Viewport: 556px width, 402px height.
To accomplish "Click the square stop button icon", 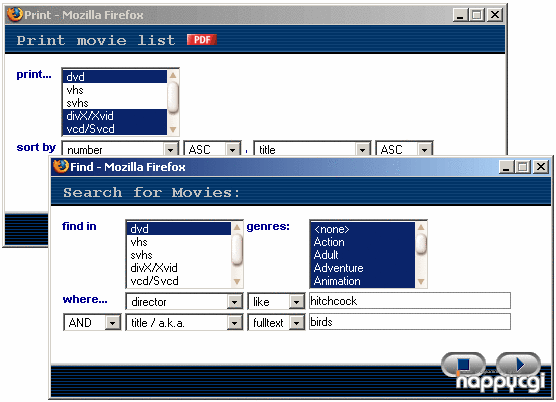I will click(x=463, y=364).
